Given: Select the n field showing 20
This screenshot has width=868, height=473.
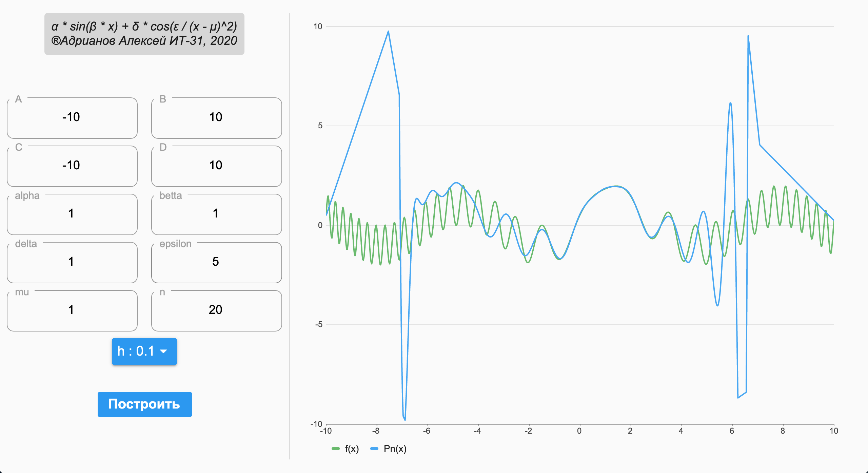Looking at the screenshot, I should (x=216, y=310).
